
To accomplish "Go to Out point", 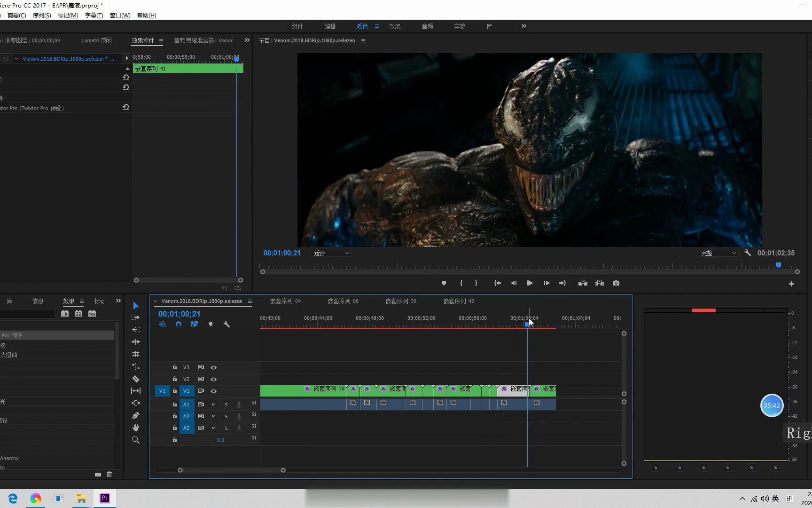I will pos(562,283).
